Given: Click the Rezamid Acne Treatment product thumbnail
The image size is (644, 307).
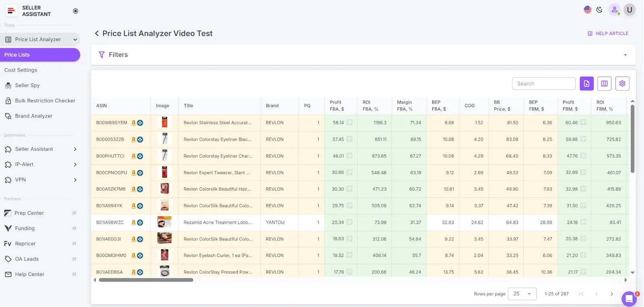Looking at the screenshot, I should pyautogui.click(x=164, y=222).
